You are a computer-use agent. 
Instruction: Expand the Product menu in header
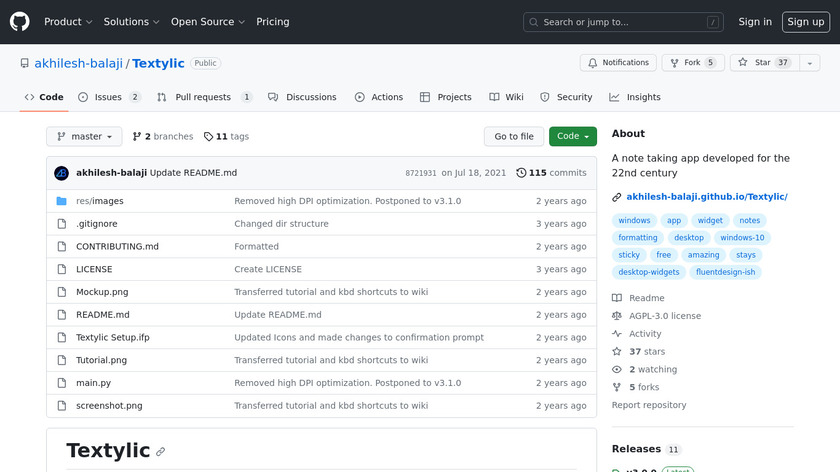(x=68, y=22)
